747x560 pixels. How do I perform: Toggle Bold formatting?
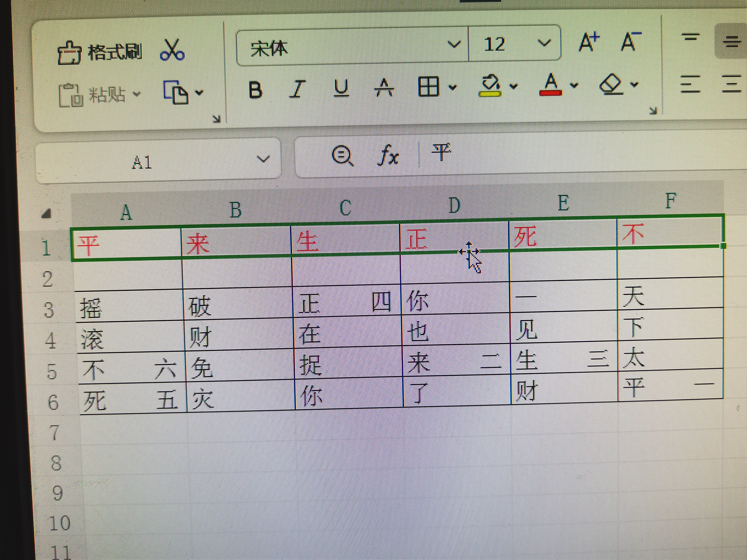pyautogui.click(x=255, y=90)
